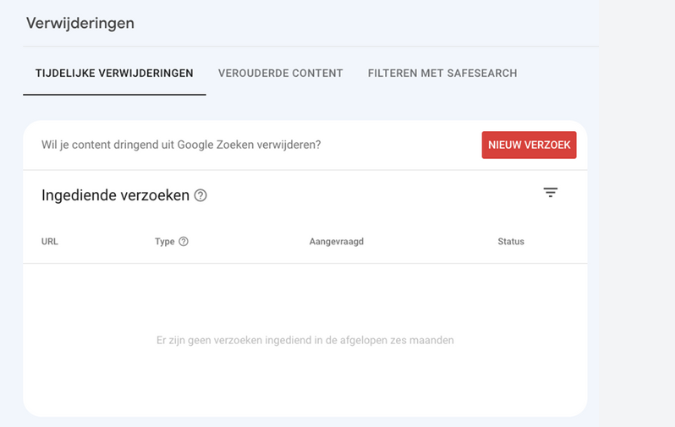Click the 'Er zijn geen verzoeken' empty message
This screenshot has width=675, height=427.
pos(305,340)
